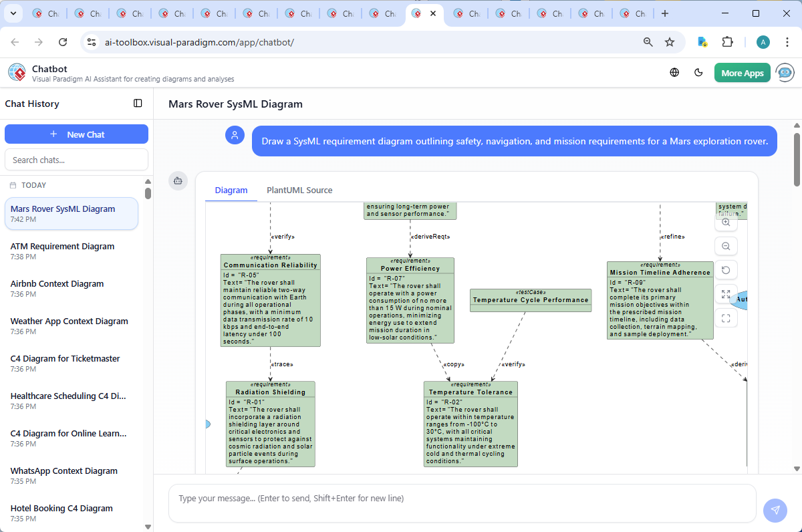The image size is (802, 532).
Task: Zoom out of the diagram
Action: pyautogui.click(x=726, y=245)
